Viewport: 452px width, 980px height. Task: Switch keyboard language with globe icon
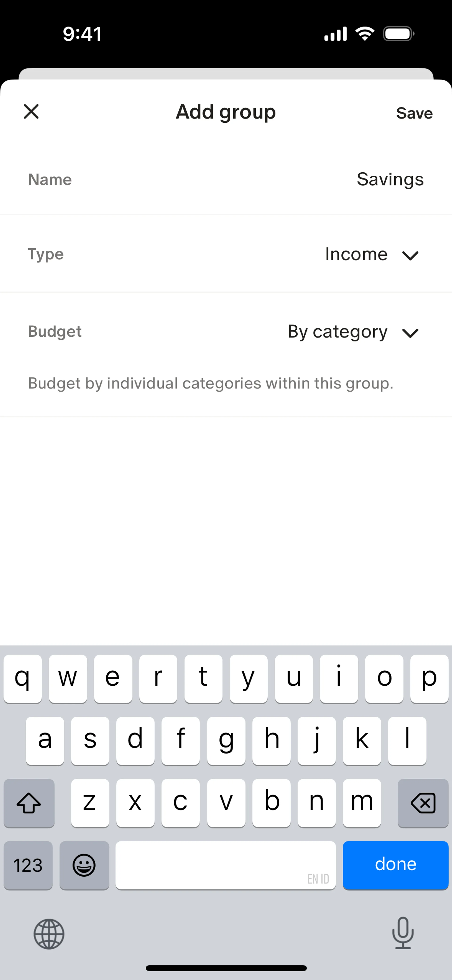49,934
